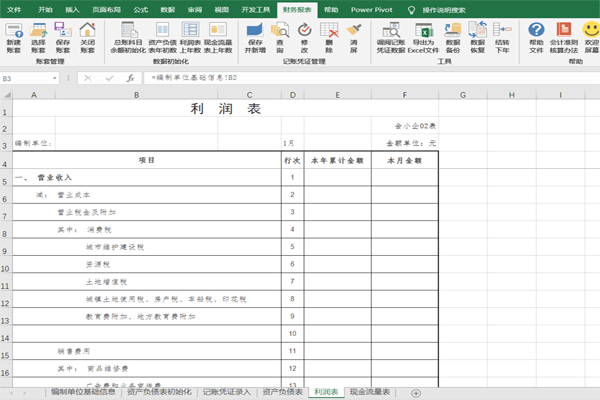The image size is (600, 400).
Task: Switch to the 开发工具 ribbon tab
Action: [x=256, y=10]
